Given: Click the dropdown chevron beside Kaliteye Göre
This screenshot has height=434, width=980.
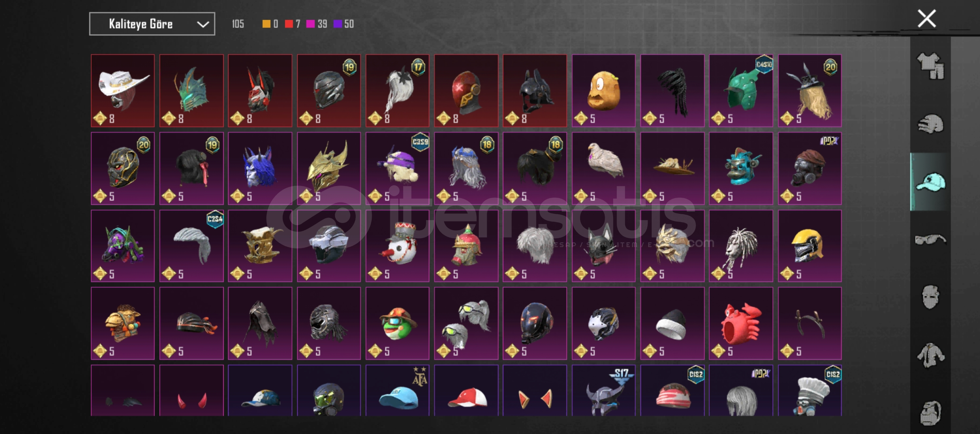Looking at the screenshot, I should 203,25.
